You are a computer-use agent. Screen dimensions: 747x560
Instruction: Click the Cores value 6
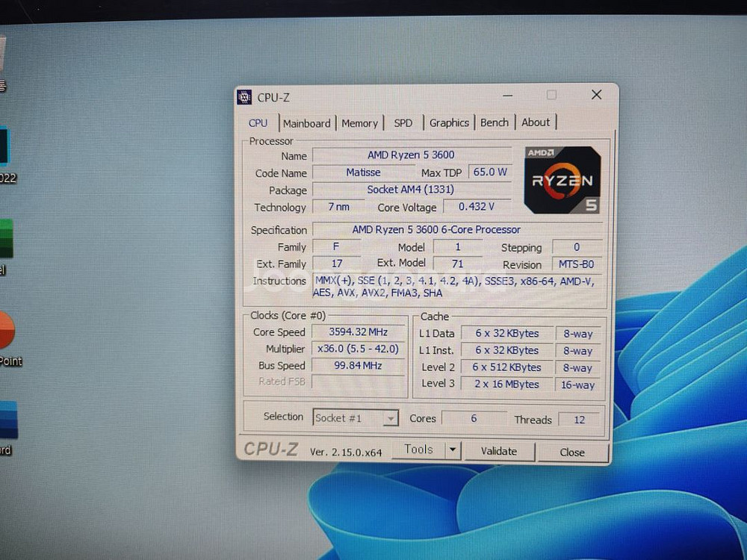(474, 418)
